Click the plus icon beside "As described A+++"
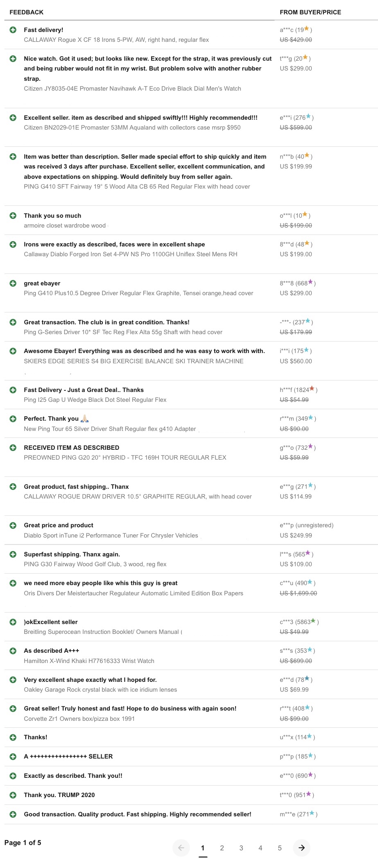Image resolution: width=378 pixels, height=868 pixels. pos(13,651)
